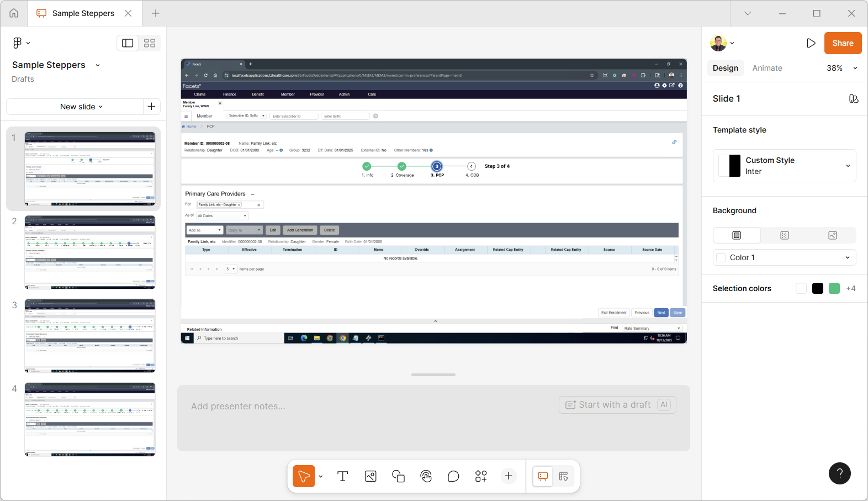868x501 pixels.
Task: Choose the pattern background option
Action: (785, 235)
